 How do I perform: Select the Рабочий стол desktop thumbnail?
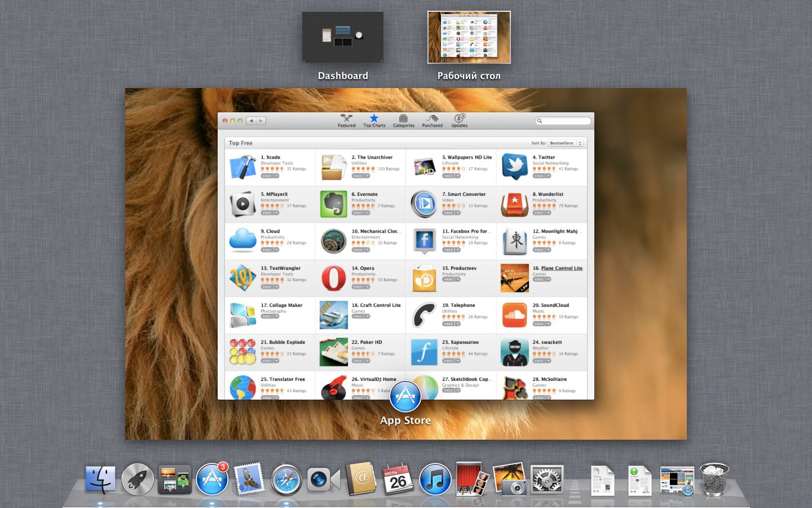tap(469, 37)
